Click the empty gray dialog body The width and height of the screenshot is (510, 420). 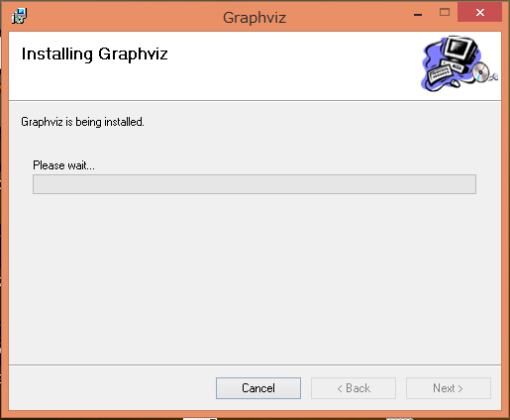[x=255, y=277]
